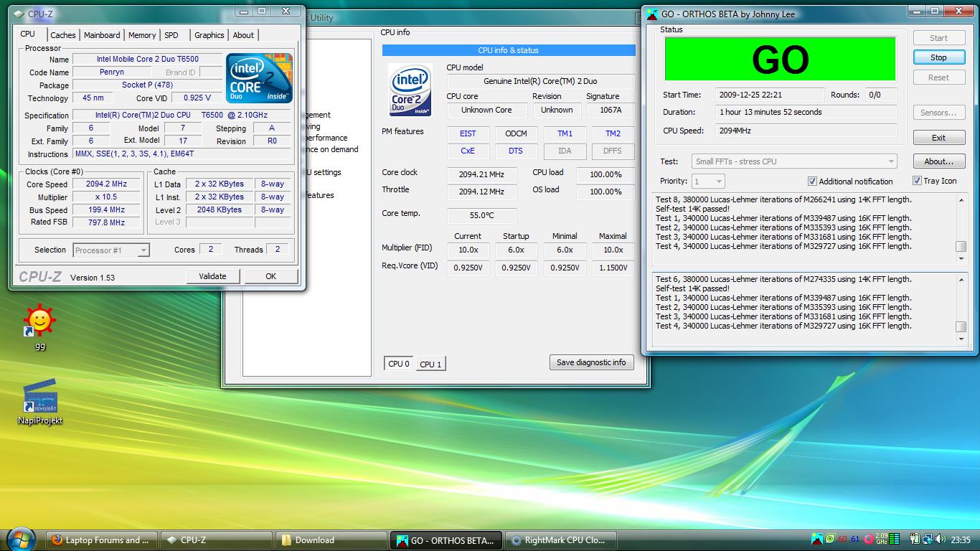
Task: Click the upper log panel scrollbar thumb
Action: (961, 247)
